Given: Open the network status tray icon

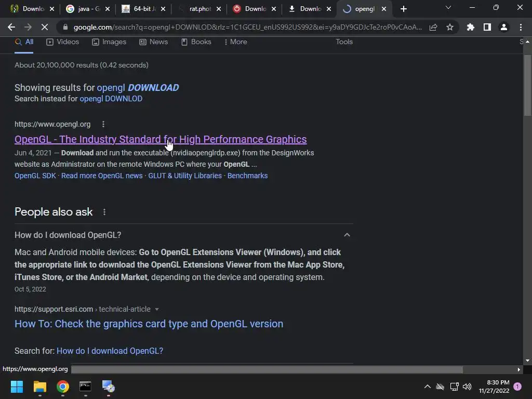Looking at the screenshot, I should [454, 387].
